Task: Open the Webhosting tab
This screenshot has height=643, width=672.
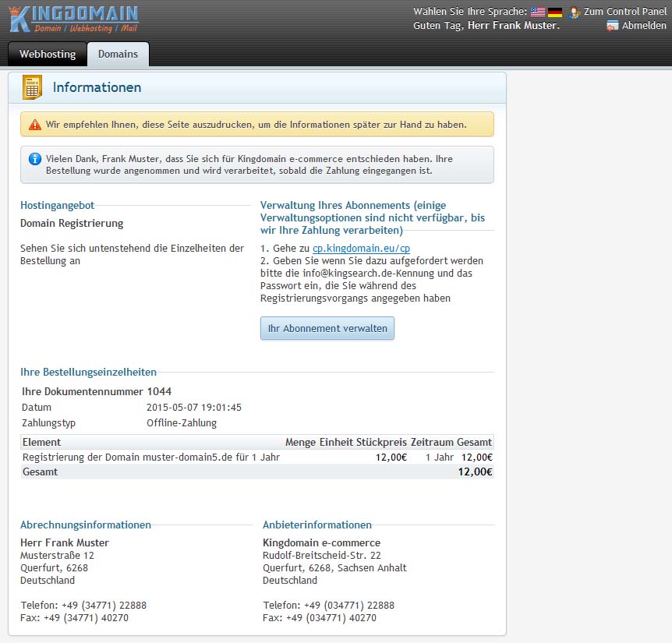Action: click(48, 54)
